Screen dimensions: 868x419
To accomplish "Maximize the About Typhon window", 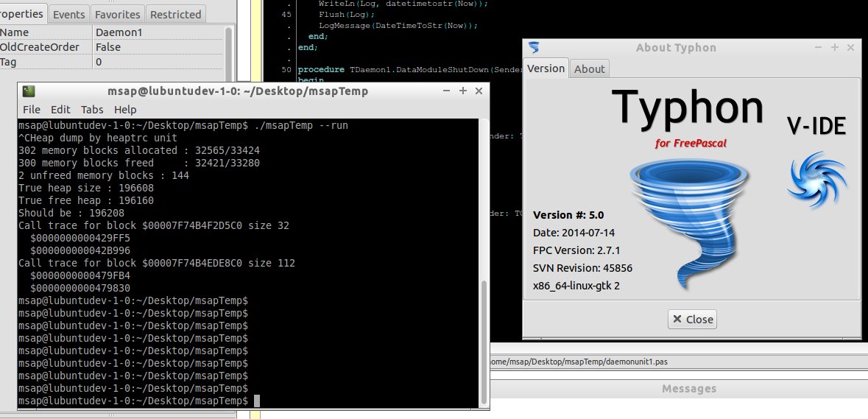I will 835,48.
